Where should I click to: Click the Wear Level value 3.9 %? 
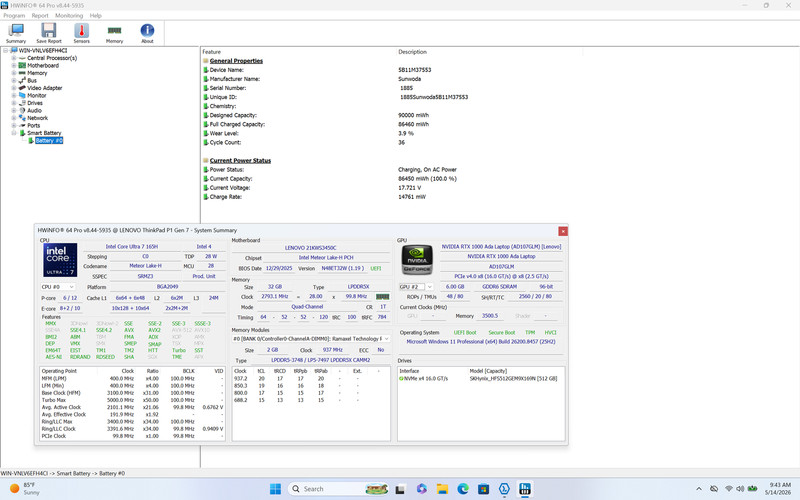click(406, 134)
